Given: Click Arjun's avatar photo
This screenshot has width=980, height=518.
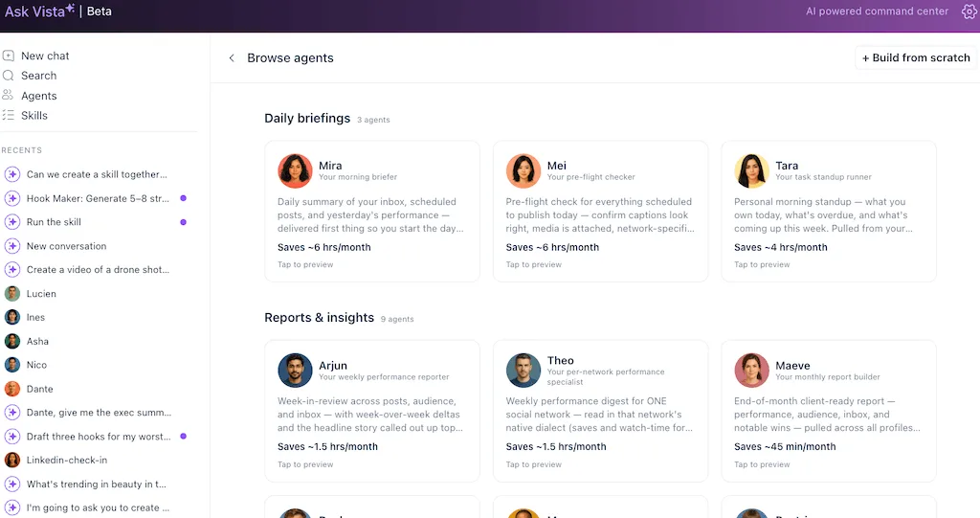Looking at the screenshot, I should (295, 371).
